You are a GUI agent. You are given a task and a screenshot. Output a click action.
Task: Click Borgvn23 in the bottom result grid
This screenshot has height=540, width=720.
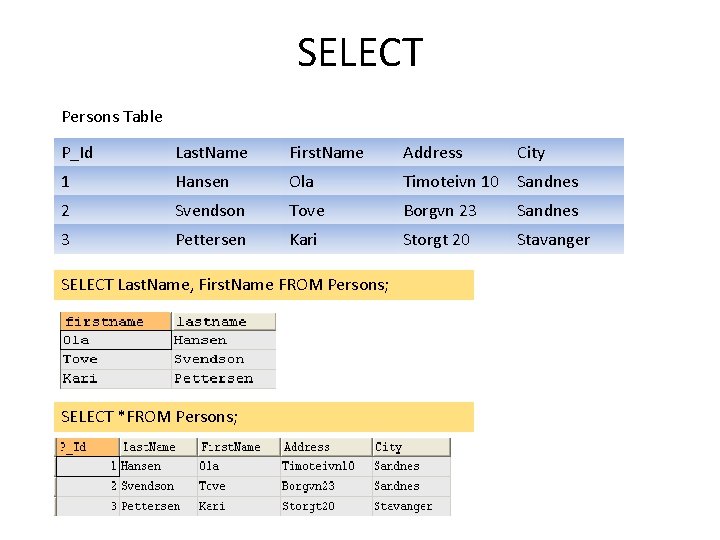pyautogui.click(x=308, y=486)
